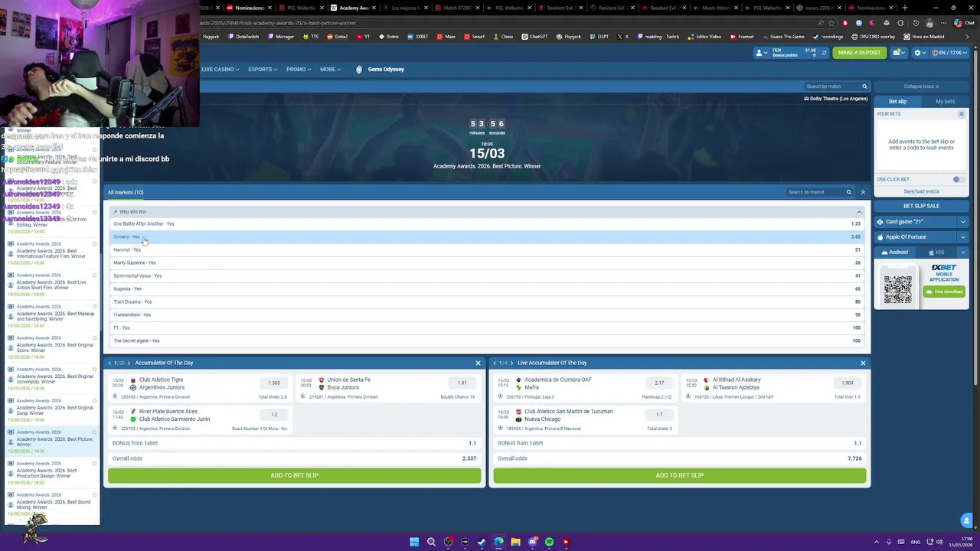
Task: Favorite Best International Feature Film event
Action: click(94, 244)
